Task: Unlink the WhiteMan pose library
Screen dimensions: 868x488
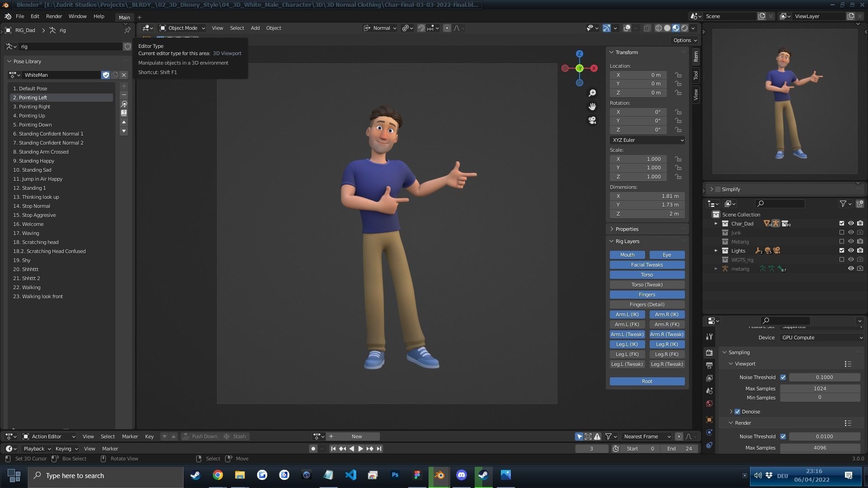Action: [124, 75]
